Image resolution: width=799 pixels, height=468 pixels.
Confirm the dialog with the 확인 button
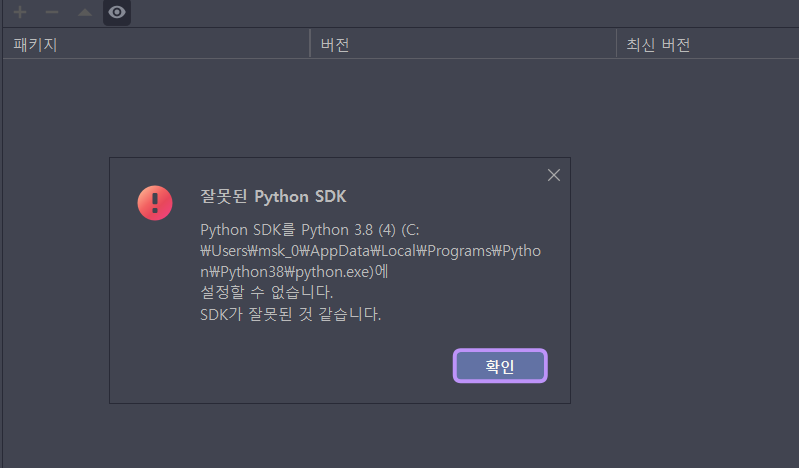coord(500,366)
